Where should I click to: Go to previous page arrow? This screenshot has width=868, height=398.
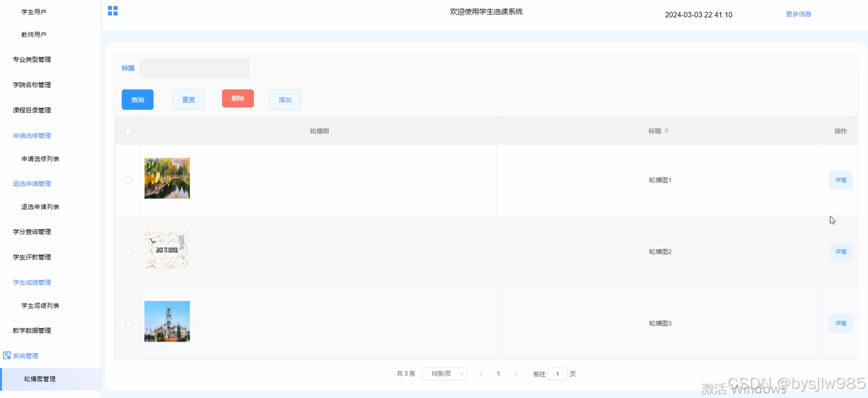pyautogui.click(x=480, y=374)
